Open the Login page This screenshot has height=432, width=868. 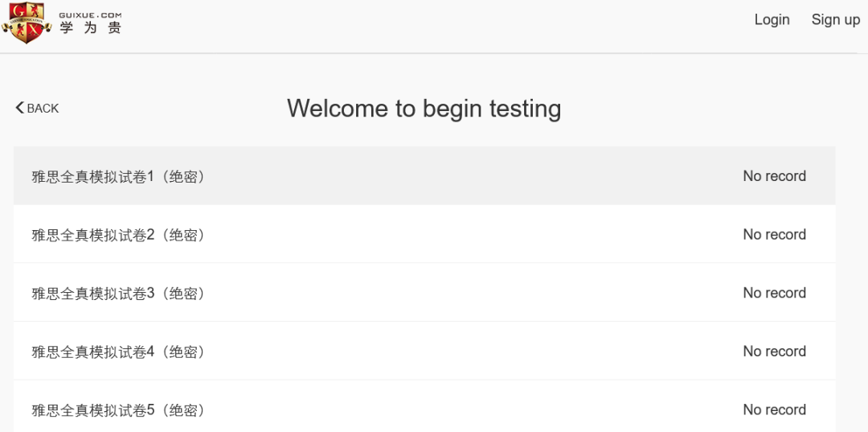(772, 19)
